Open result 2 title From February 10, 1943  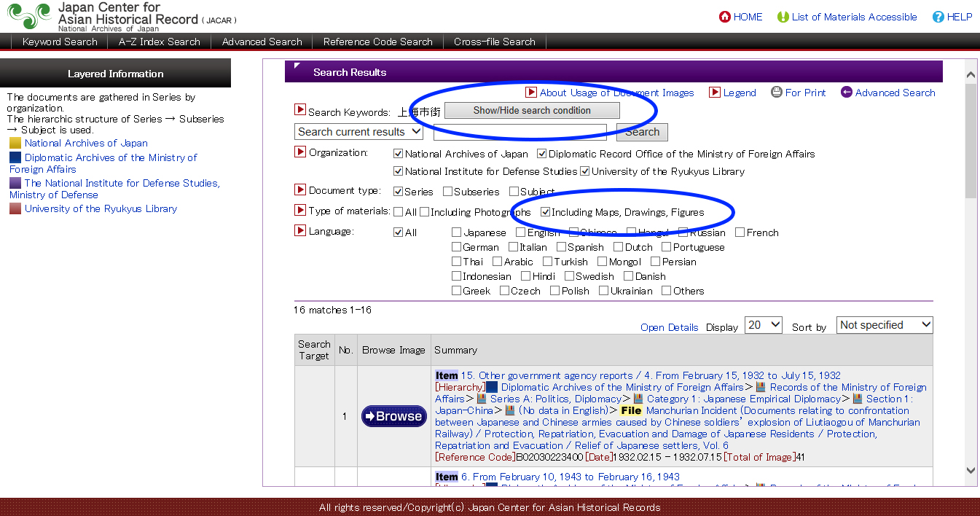[x=571, y=477]
